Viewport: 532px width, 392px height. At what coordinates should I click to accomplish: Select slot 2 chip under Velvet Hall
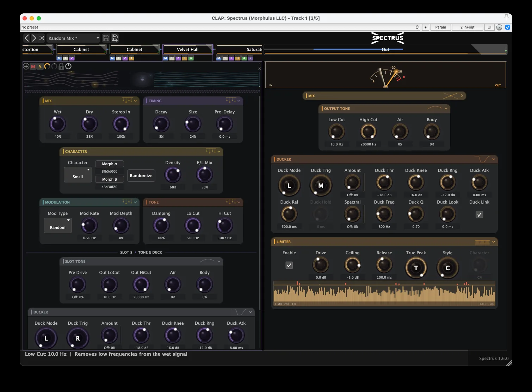coord(178,58)
